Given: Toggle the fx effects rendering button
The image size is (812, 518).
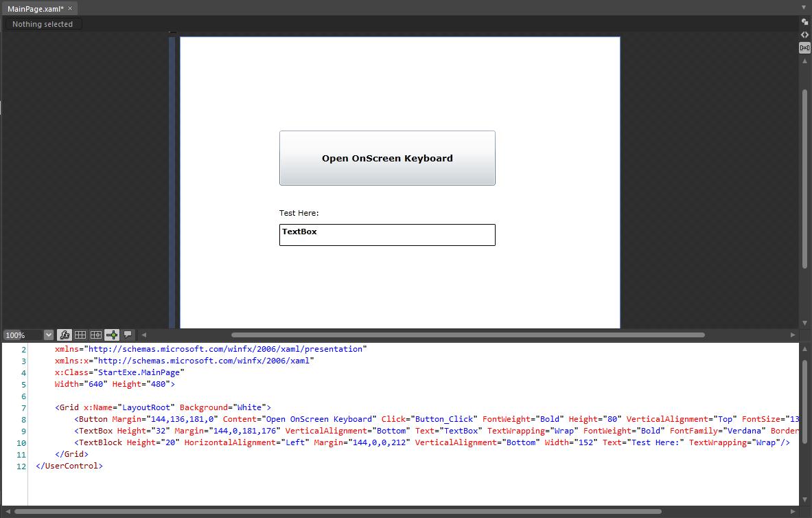Looking at the screenshot, I should (65, 335).
